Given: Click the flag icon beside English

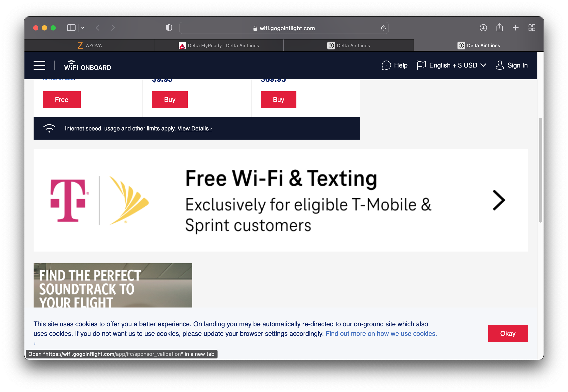Looking at the screenshot, I should click(421, 65).
